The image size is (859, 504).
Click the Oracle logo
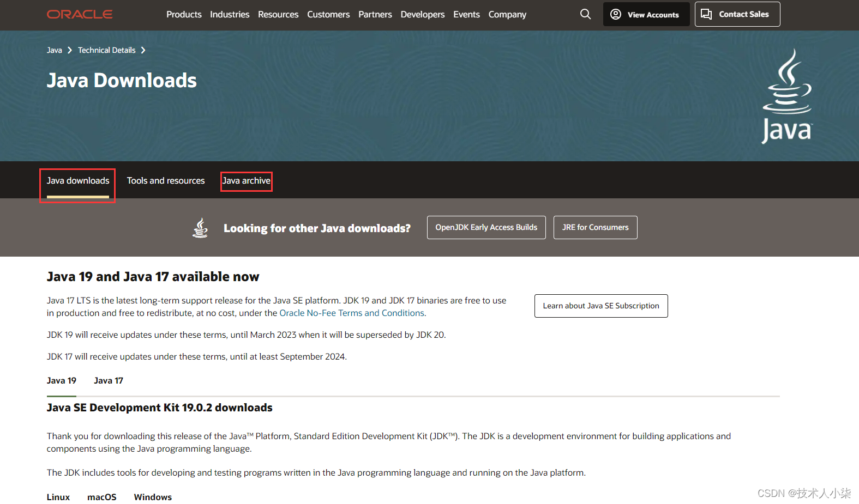click(x=80, y=14)
